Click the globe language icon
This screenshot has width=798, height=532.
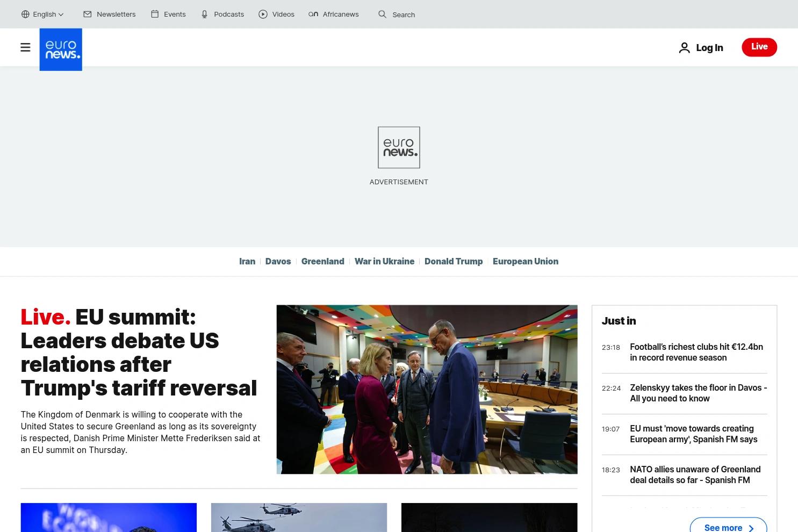25,15
